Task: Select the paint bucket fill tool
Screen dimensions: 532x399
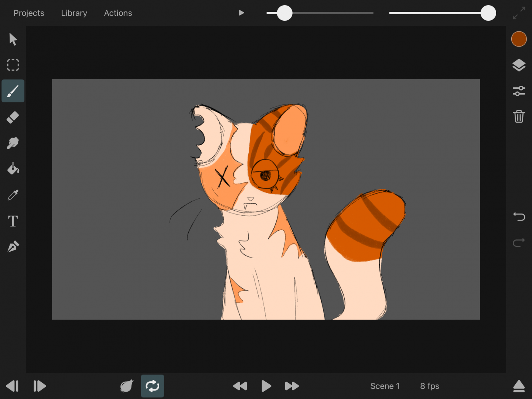Action: click(x=13, y=169)
